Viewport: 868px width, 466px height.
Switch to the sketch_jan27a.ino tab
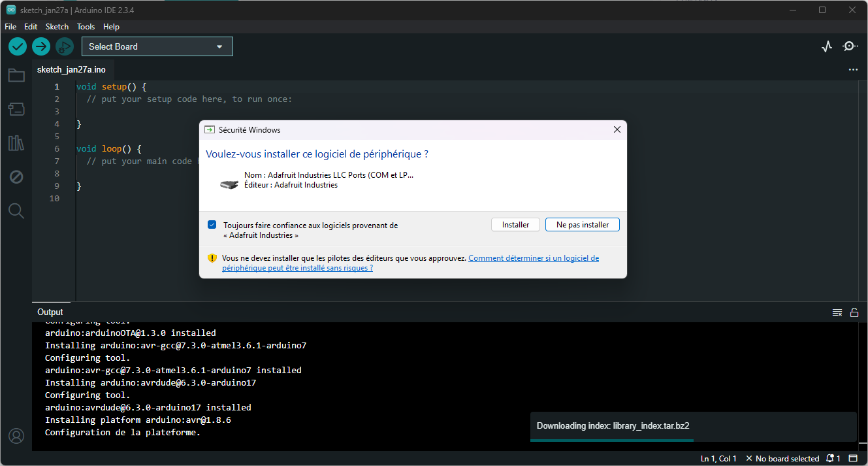pyautogui.click(x=71, y=69)
